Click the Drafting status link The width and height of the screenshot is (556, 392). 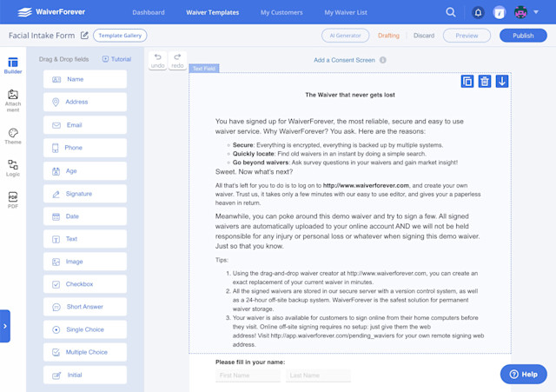point(388,36)
